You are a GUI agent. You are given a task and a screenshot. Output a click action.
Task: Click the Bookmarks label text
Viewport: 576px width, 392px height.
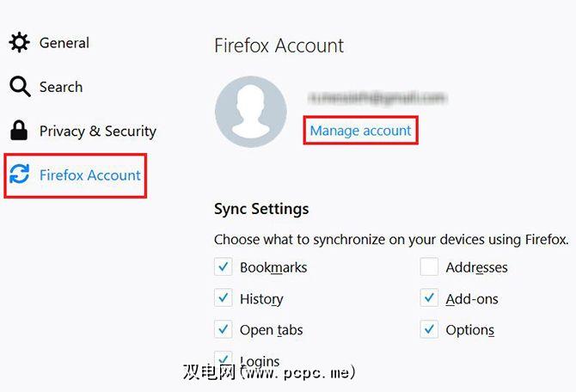pyautogui.click(x=273, y=267)
